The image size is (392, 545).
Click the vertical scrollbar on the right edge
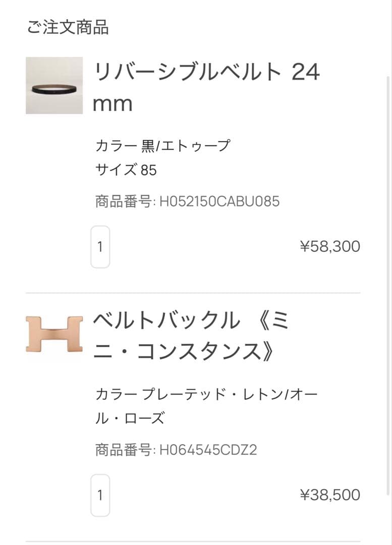tap(388, 283)
